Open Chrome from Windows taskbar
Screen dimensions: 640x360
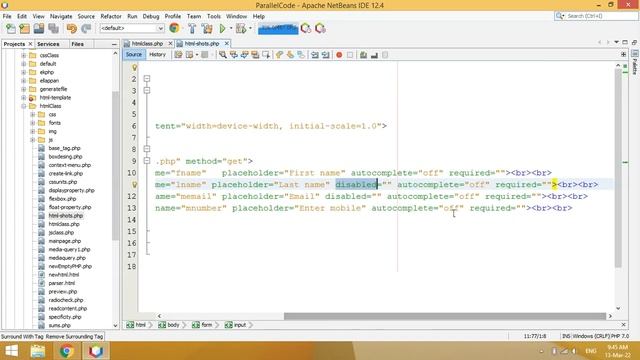point(67,351)
